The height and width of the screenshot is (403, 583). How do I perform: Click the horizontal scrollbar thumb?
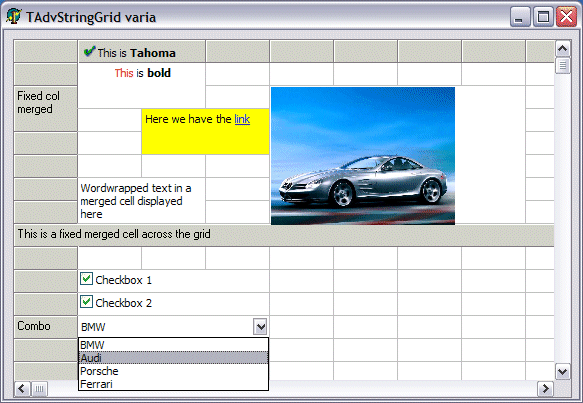click(x=39, y=389)
